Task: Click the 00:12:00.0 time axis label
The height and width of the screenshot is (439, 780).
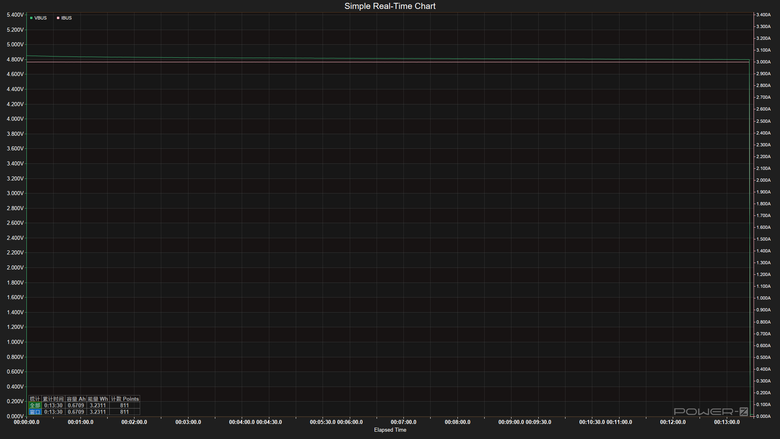Action: 673,422
